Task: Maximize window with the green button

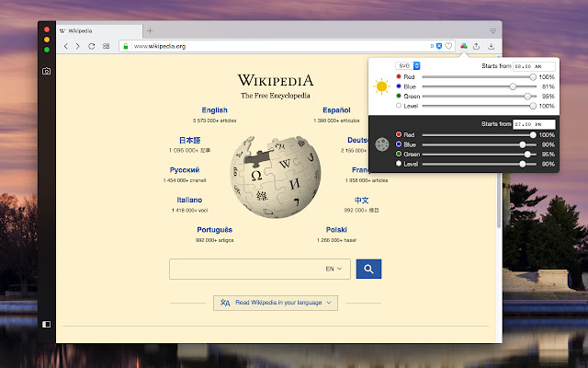Action: (47, 50)
